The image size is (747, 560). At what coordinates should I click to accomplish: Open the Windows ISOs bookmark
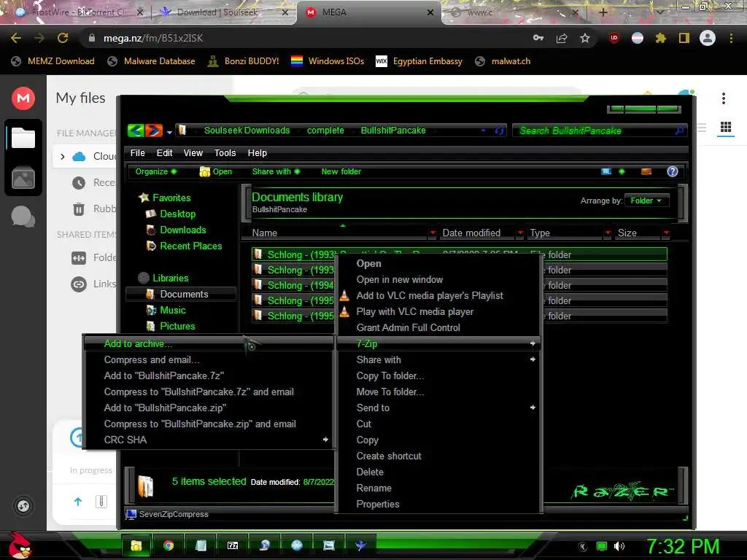[x=328, y=61]
